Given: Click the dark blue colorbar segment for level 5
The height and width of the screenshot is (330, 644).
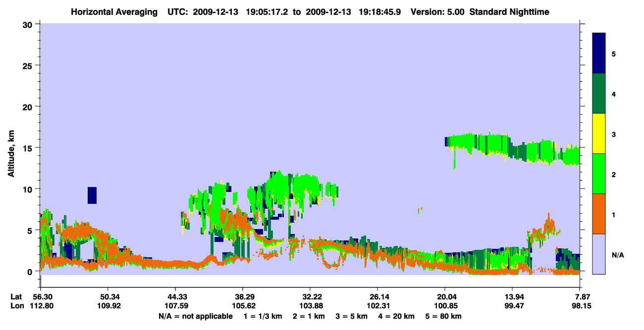Looking at the screenshot, I should [x=599, y=53].
